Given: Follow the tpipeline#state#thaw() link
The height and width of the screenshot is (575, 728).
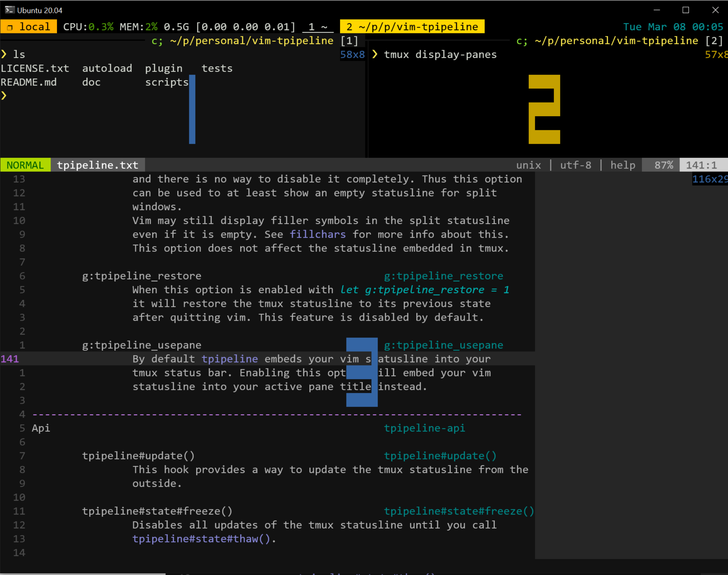Looking at the screenshot, I should [x=201, y=539].
